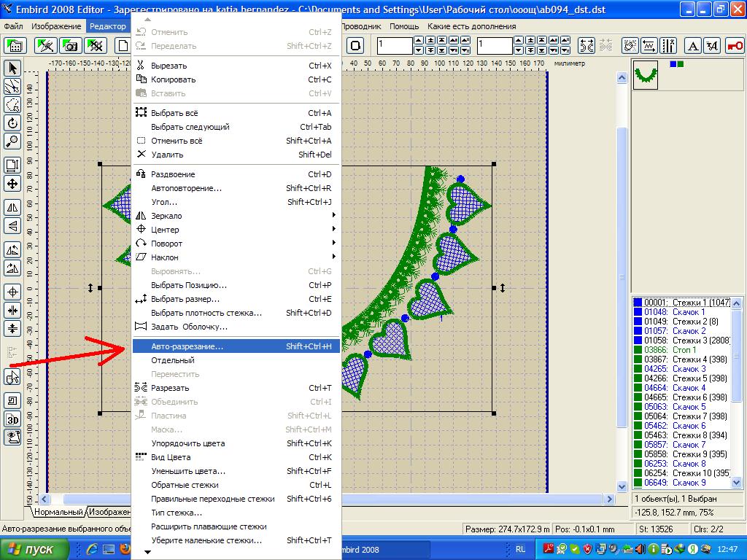Expand the Зеркало submenu

(x=233, y=216)
